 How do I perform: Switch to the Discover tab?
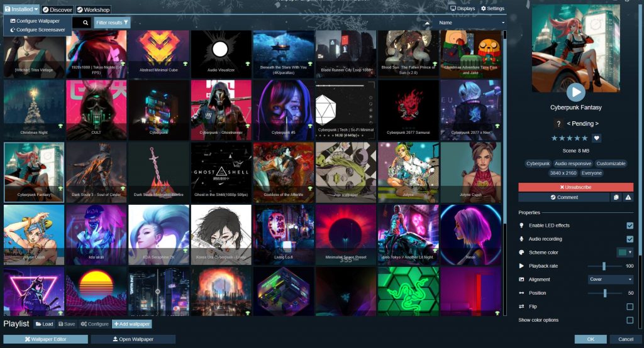(x=57, y=9)
